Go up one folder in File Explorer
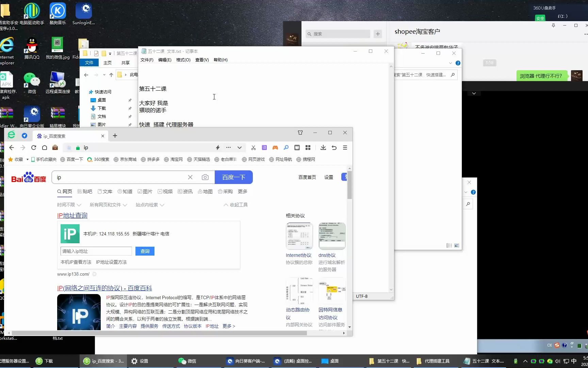The height and width of the screenshot is (368, 588). pyautogui.click(x=111, y=75)
